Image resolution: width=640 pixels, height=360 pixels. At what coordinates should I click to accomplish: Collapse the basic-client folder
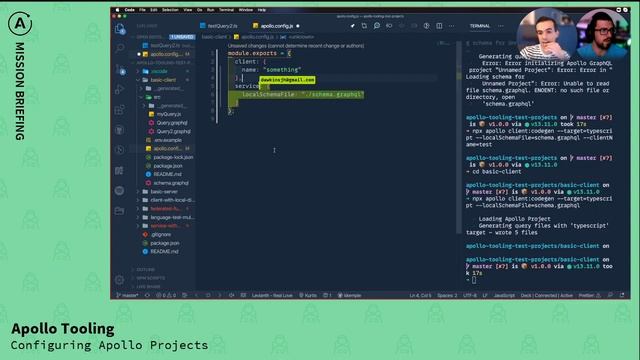click(x=163, y=80)
